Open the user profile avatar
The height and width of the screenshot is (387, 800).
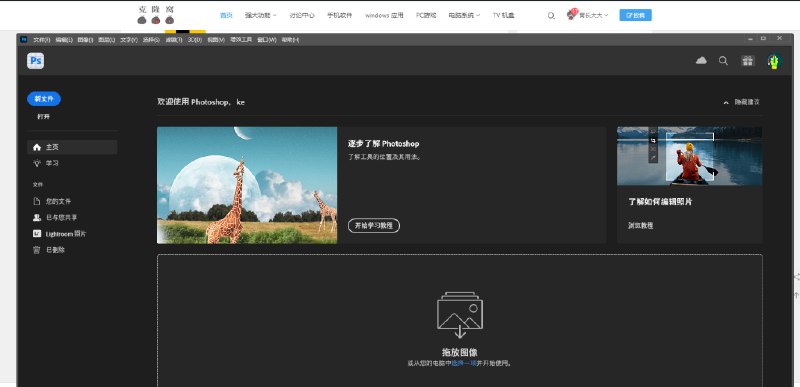[774, 61]
